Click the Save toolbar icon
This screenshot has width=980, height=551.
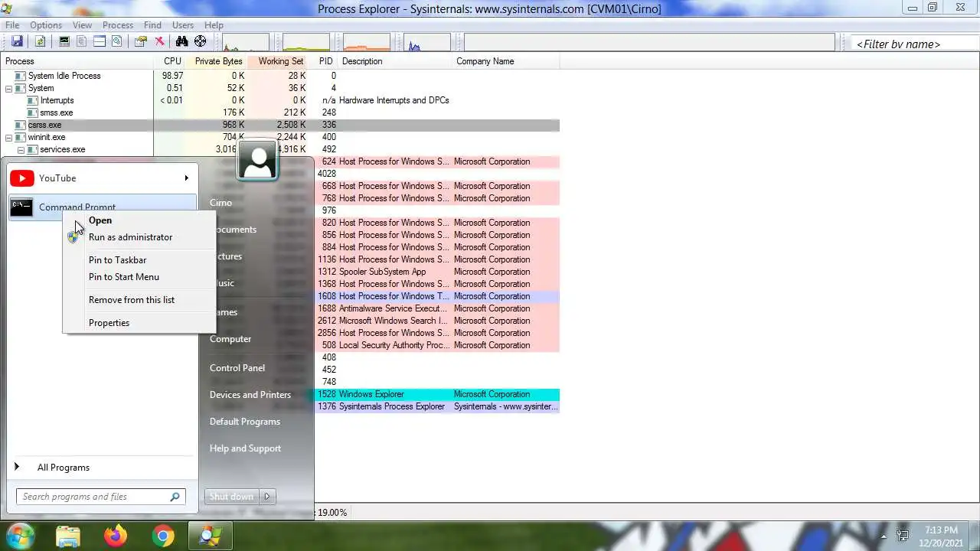[17, 42]
